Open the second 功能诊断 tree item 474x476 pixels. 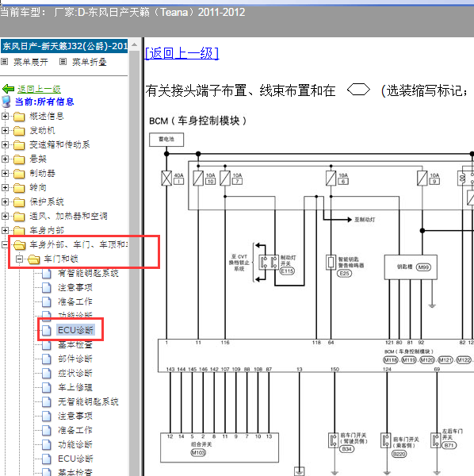coord(75,444)
